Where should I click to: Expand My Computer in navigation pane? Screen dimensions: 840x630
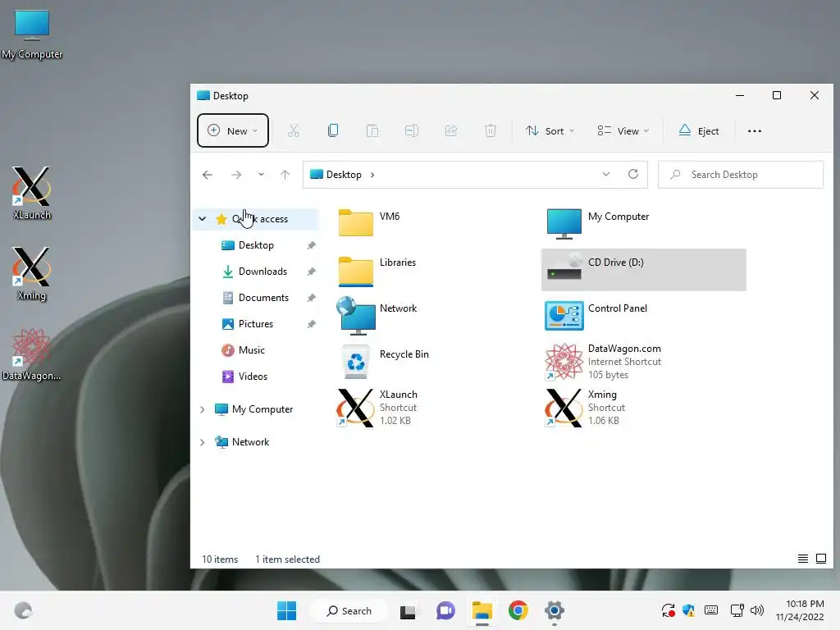(203, 409)
